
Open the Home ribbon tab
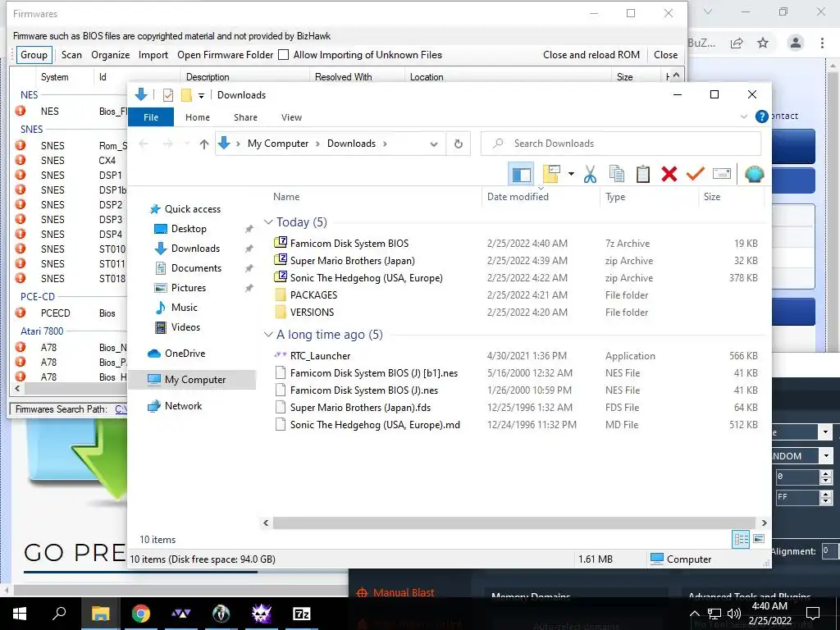pos(198,117)
